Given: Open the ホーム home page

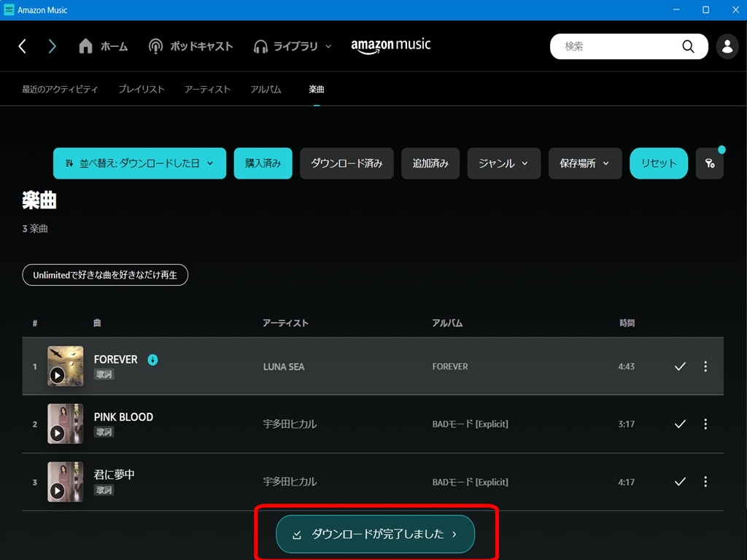Looking at the screenshot, I should point(104,46).
